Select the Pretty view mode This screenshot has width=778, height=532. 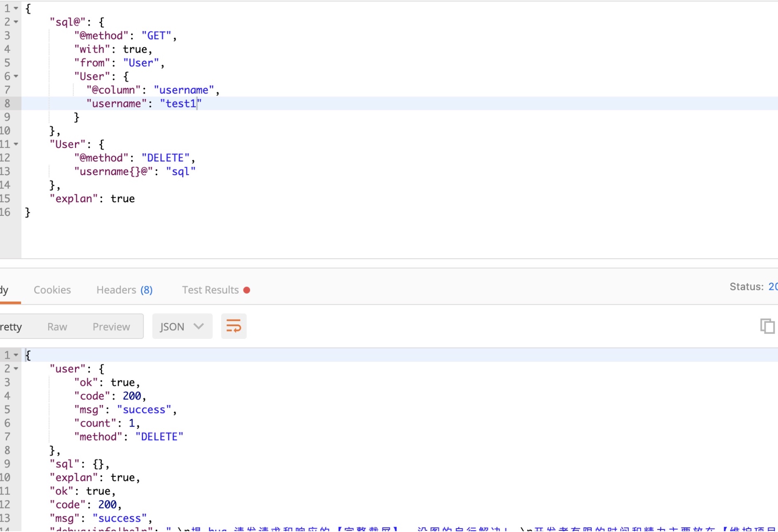click(x=11, y=327)
